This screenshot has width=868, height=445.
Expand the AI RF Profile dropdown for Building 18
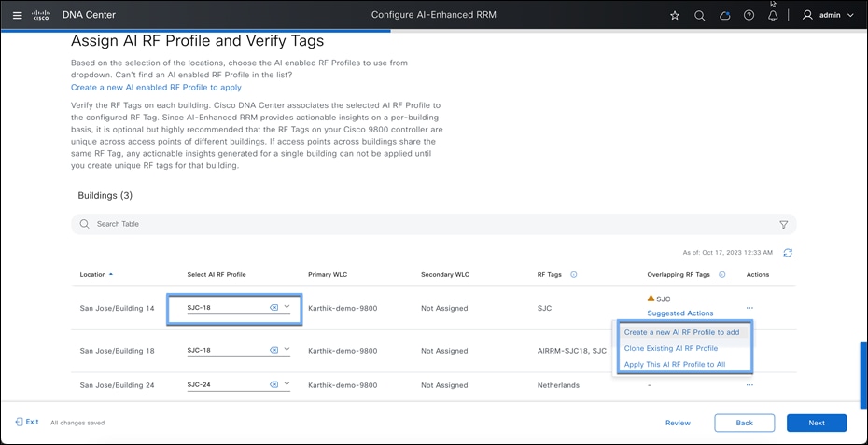287,349
